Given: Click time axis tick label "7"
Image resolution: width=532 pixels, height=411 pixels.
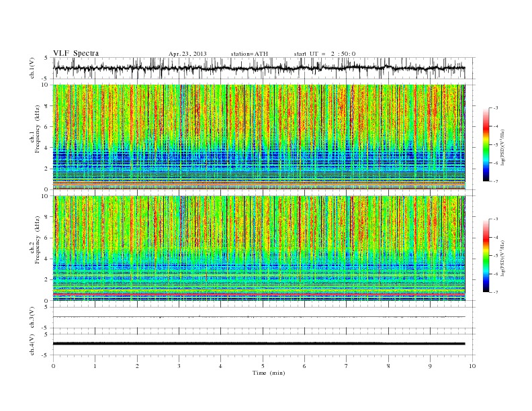Looking at the screenshot, I should (347, 366).
